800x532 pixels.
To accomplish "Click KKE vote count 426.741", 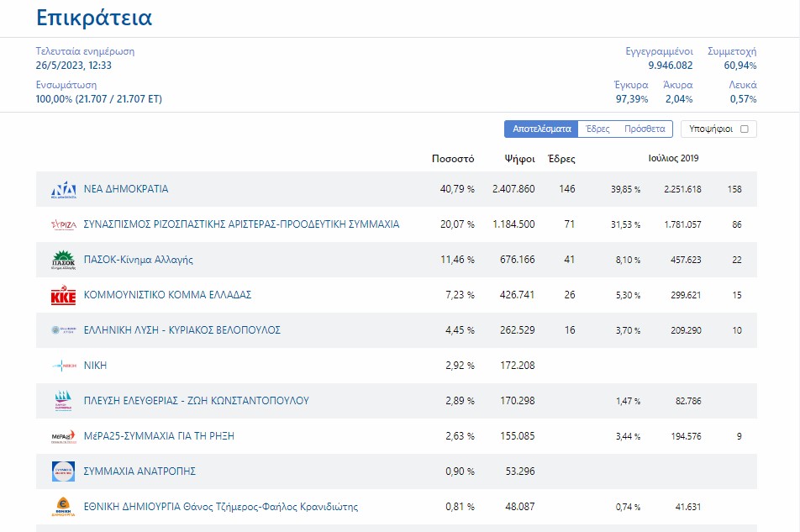I will click(518, 294).
